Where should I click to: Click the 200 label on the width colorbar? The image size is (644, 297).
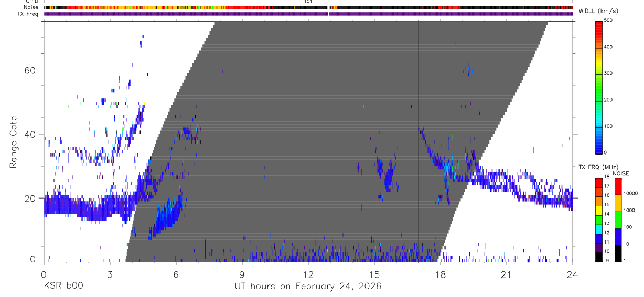609,100
